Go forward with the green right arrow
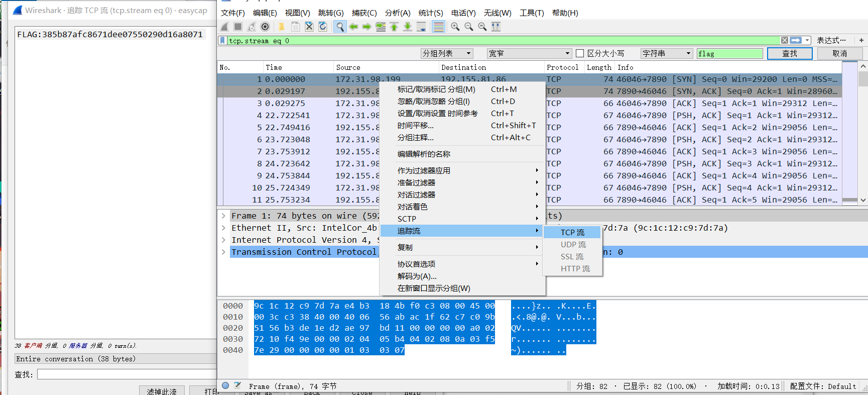868x395 pixels. (x=367, y=27)
